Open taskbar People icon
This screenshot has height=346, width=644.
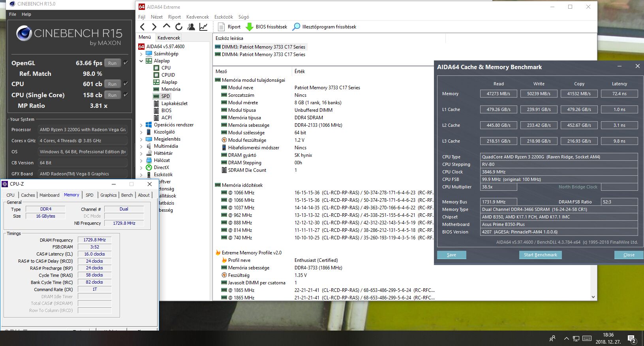pyautogui.click(x=552, y=338)
